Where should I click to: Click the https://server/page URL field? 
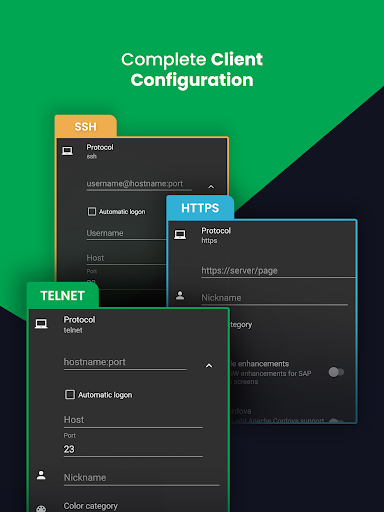click(x=277, y=271)
